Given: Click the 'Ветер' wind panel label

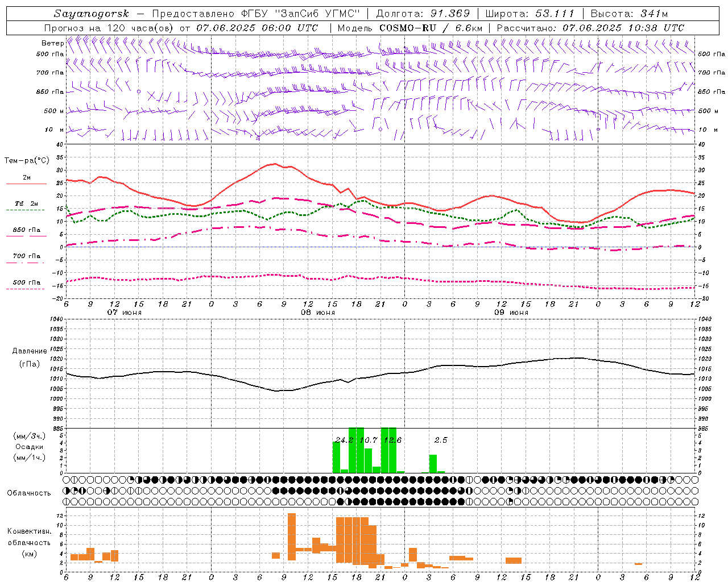Looking at the screenshot, I should (52, 43).
